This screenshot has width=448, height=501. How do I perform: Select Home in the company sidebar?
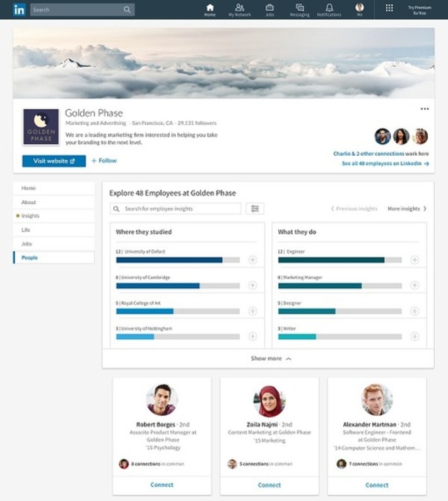click(54, 188)
